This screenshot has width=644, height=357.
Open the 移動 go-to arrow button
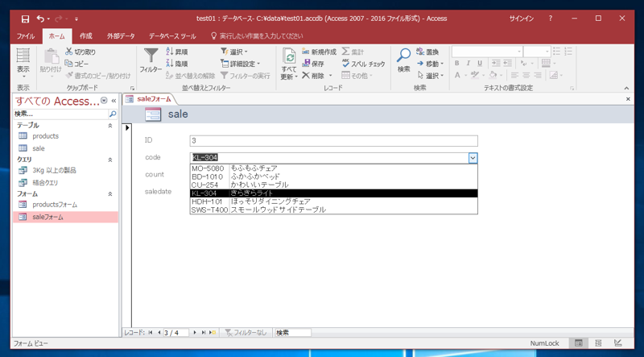click(x=430, y=64)
